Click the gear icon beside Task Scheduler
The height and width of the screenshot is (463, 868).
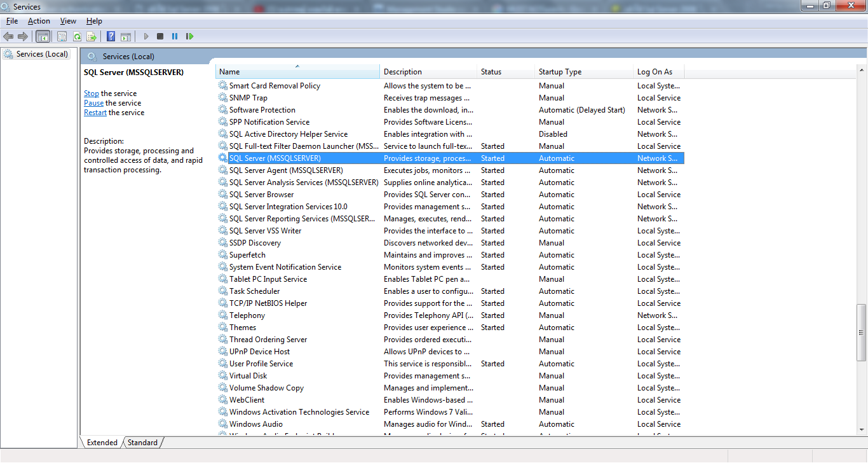(x=222, y=291)
